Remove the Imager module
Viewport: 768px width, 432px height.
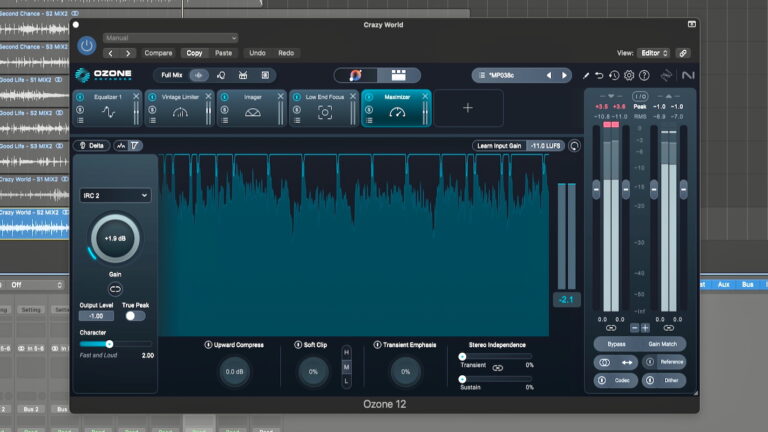pos(281,96)
